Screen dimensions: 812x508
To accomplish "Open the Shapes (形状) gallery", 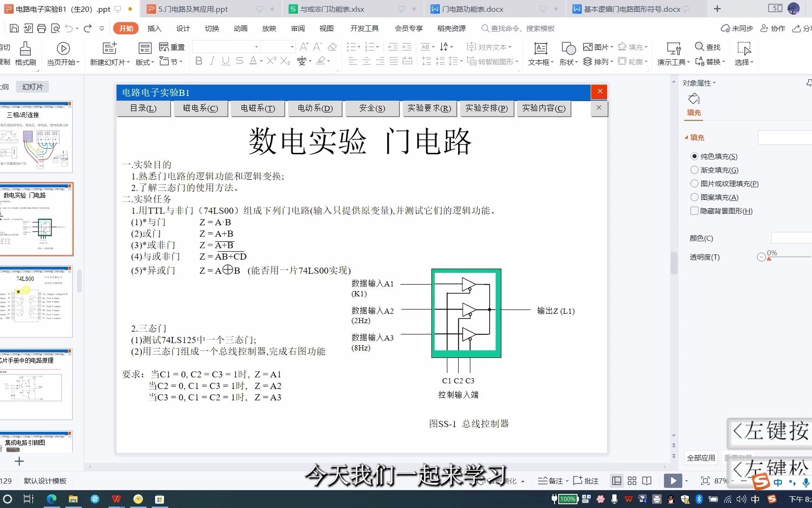I will (x=569, y=54).
